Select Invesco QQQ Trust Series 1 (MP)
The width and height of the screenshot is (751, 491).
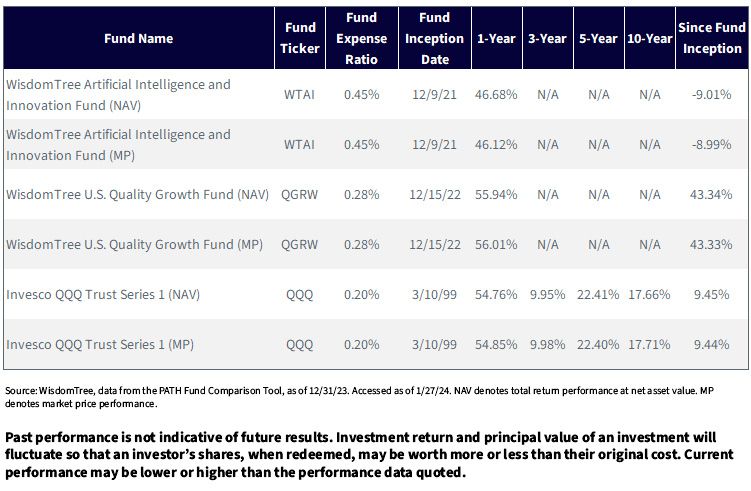(x=100, y=344)
